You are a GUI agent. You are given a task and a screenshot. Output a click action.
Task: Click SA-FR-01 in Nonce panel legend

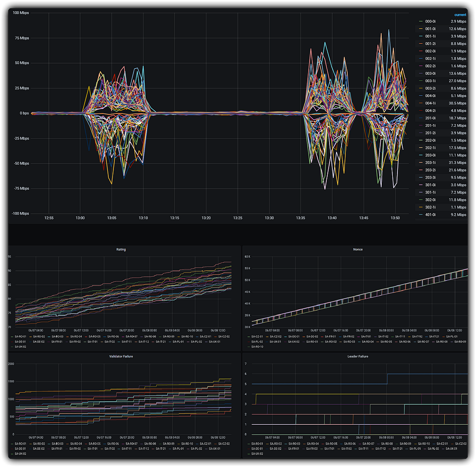click(331, 337)
